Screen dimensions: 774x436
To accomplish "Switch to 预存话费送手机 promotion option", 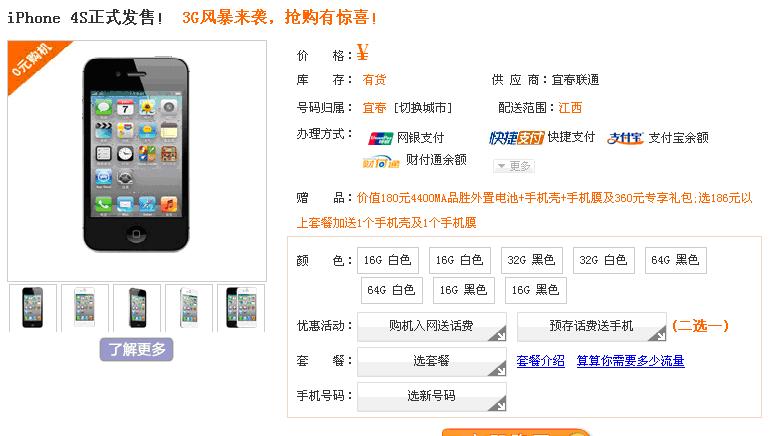I will [x=592, y=326].
